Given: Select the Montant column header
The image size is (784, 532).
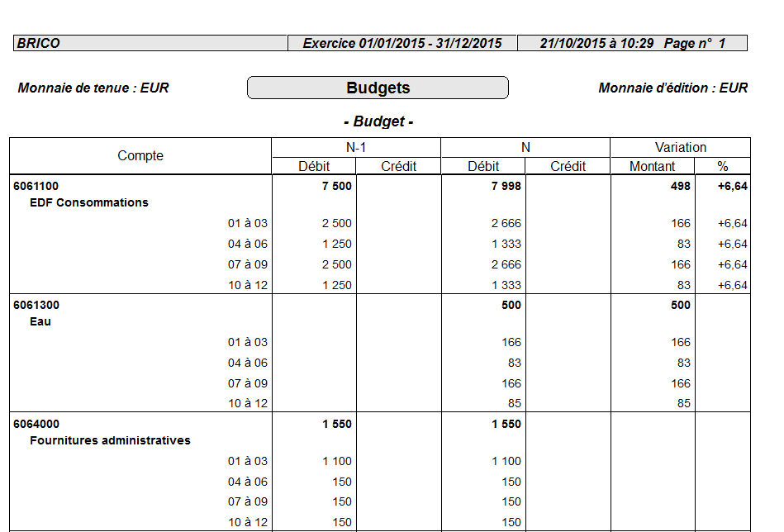Looking at the screenshot, I should tap(652, 166).
